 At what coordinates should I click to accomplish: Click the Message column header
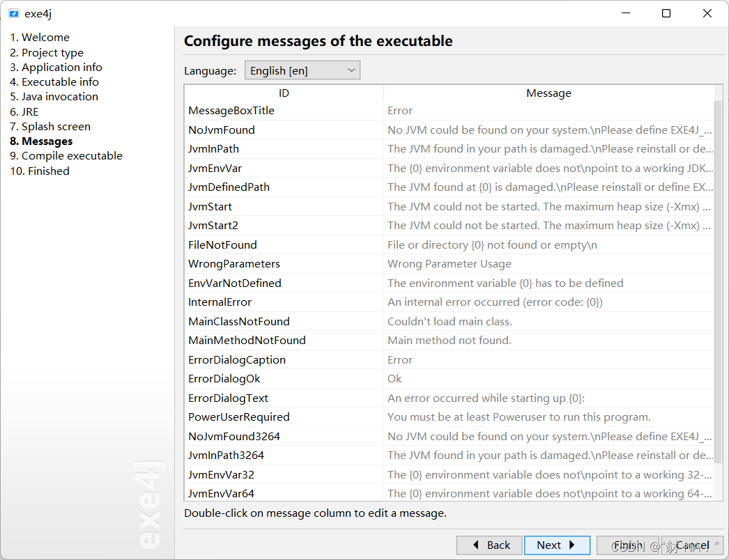548,93
